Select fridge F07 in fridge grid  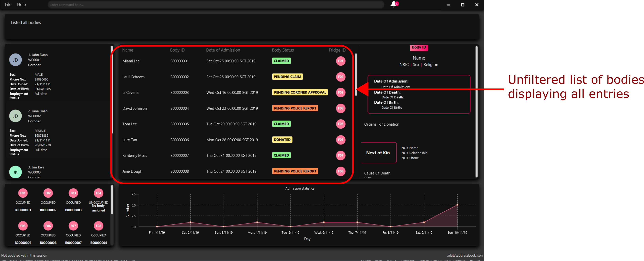[x=73, y=226]
